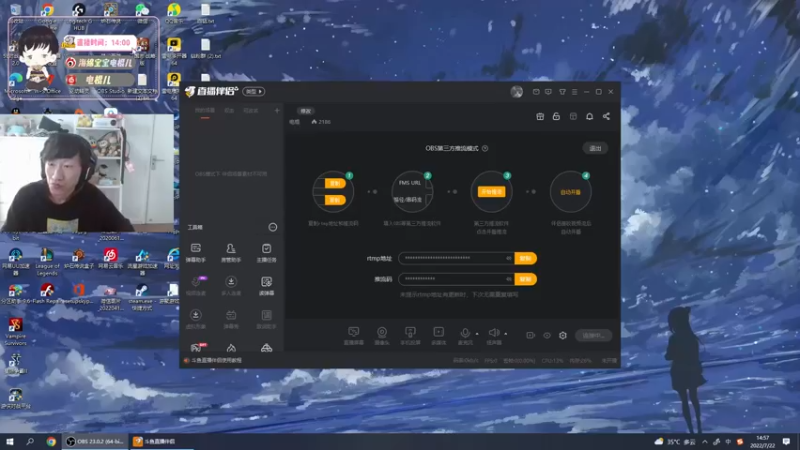Viewport: 800px width, 450px height.
Task: Expand the speaker volume arrow
Action: pos(506,334)
